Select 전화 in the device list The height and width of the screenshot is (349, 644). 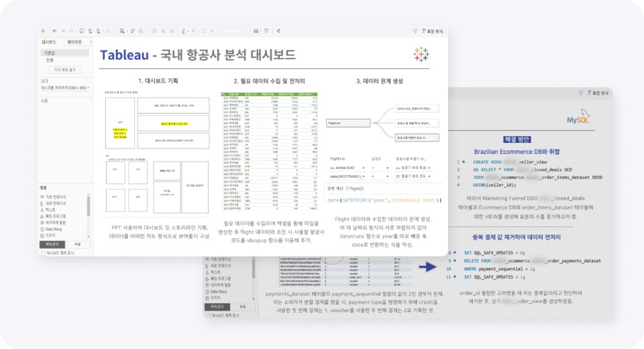point(50,60)
